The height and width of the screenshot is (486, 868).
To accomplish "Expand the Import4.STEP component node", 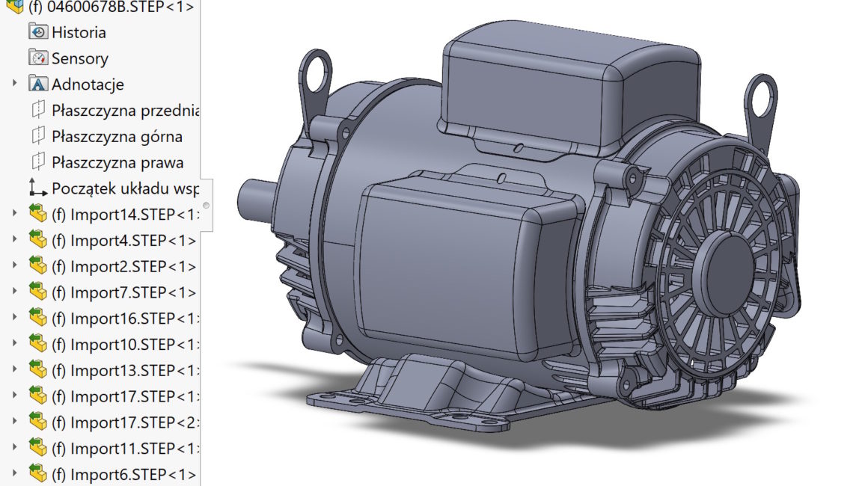I will pyautogui.click(x=14, y=241).
